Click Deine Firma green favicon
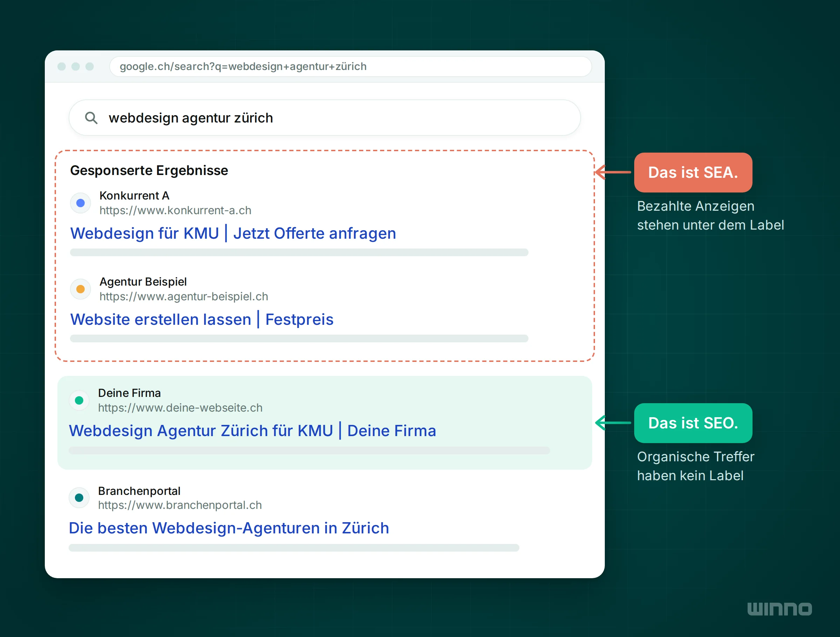The height and width of the screenshot is (637, 840). [79, 400]
